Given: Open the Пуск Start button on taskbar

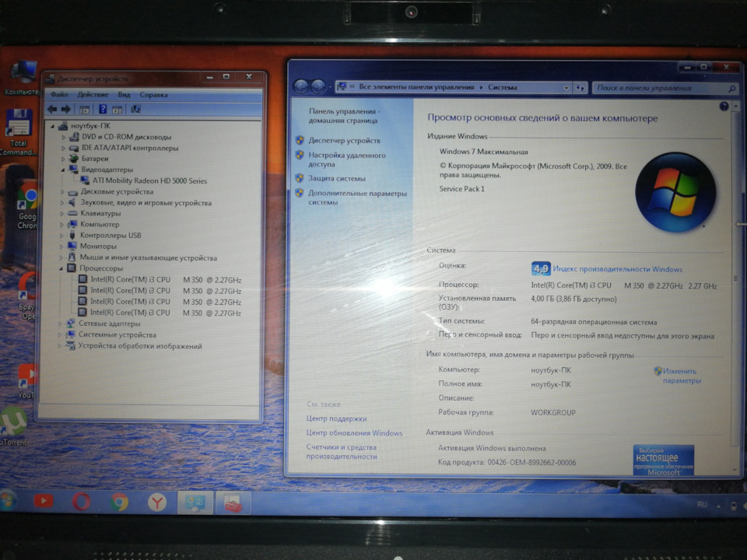Looking at the screenshot, I should click(7, 502).
